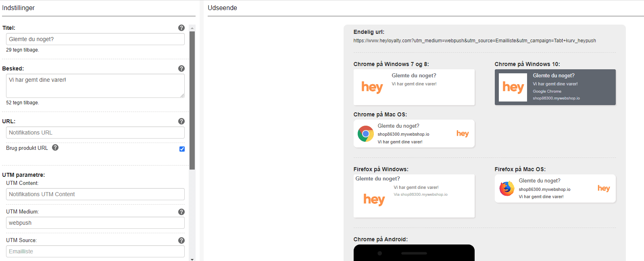
Task: Uncheck the Brug produkt URL checkbox
Action: click(182, 149)
